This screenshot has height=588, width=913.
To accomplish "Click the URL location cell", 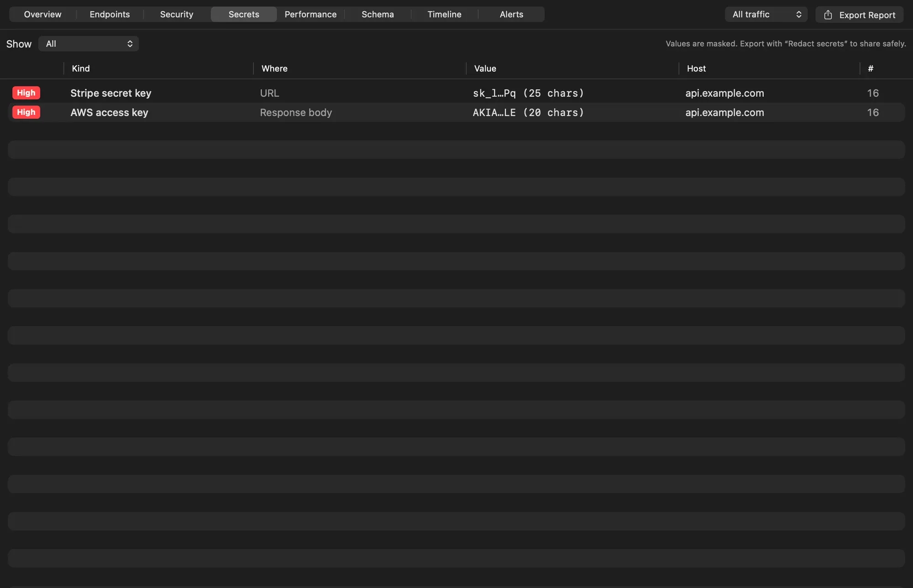I will coord(269,93).
